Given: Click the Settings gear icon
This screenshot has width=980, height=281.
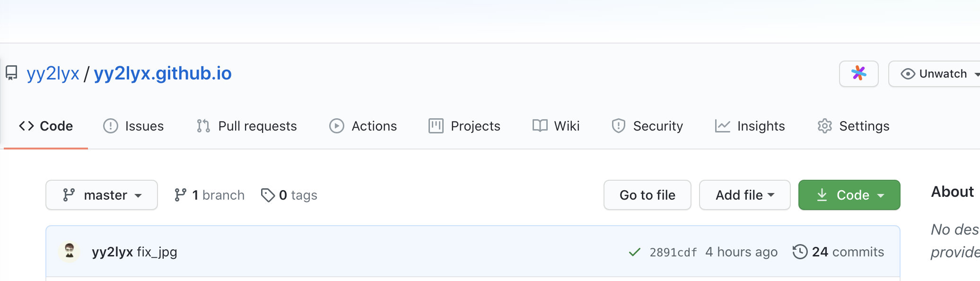Looking at the screenshot, I should point(824,126).
